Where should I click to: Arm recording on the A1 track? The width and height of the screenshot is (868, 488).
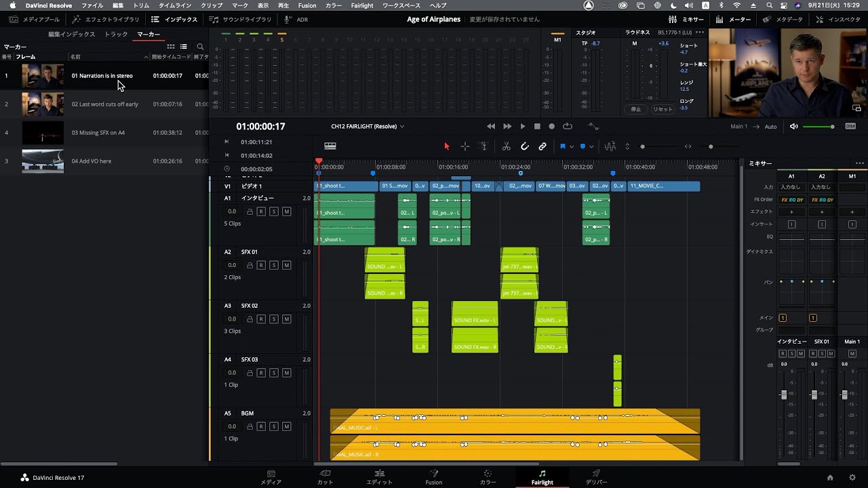261,211
